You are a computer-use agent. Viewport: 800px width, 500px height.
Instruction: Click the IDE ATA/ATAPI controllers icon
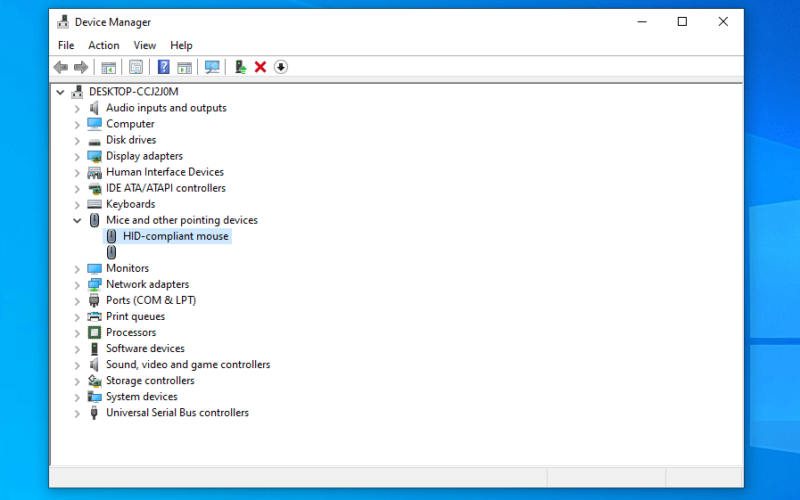tap(94, 189)
